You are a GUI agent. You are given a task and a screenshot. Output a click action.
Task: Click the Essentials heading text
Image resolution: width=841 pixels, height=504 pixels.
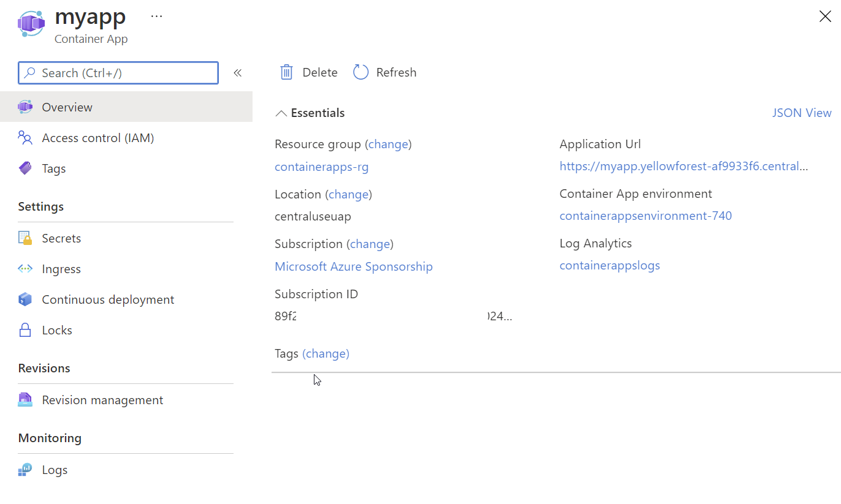(318, 113)
